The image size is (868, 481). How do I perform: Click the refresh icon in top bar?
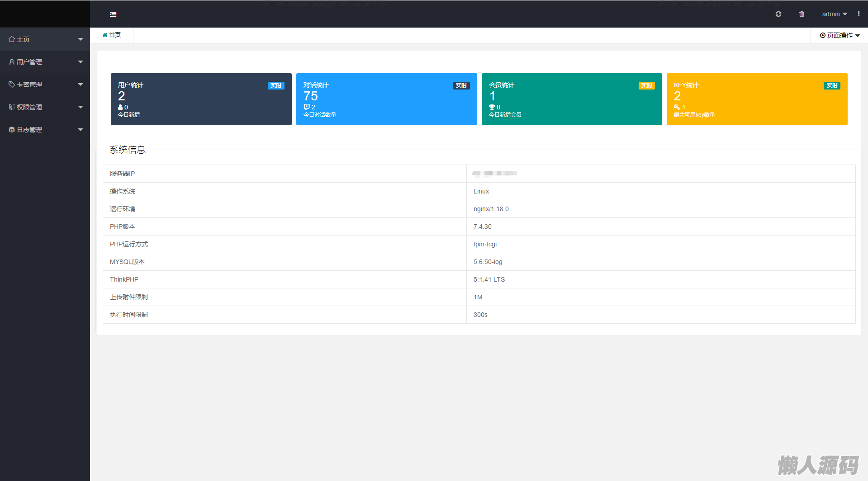[x=778, y=14]
